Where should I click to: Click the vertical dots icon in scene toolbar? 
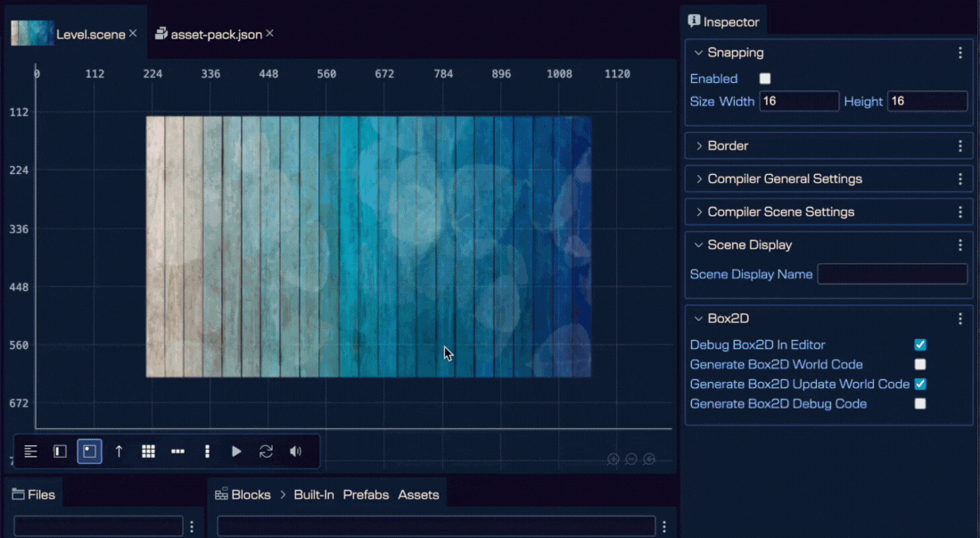[207, 451]
